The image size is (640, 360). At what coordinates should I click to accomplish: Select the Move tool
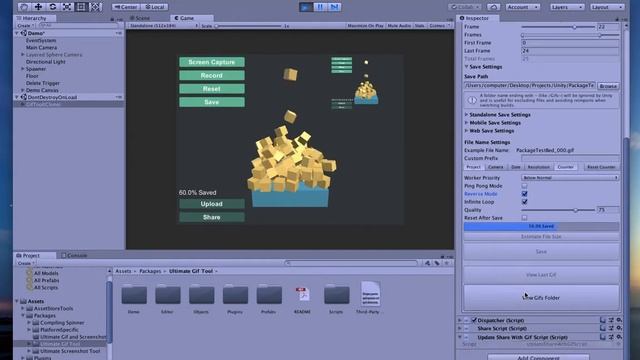[38, 7]
